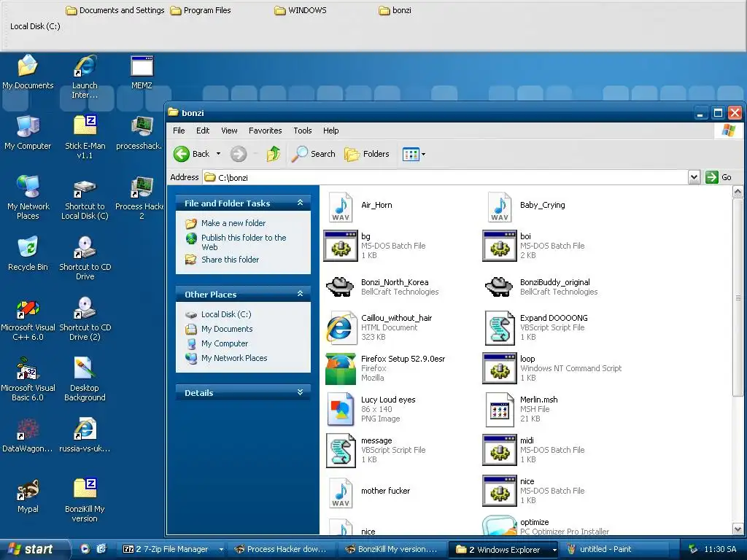This screenshot has width=747, height=560.
Task: Select Desktop Background desktop icon
Action: coord(85,379)
